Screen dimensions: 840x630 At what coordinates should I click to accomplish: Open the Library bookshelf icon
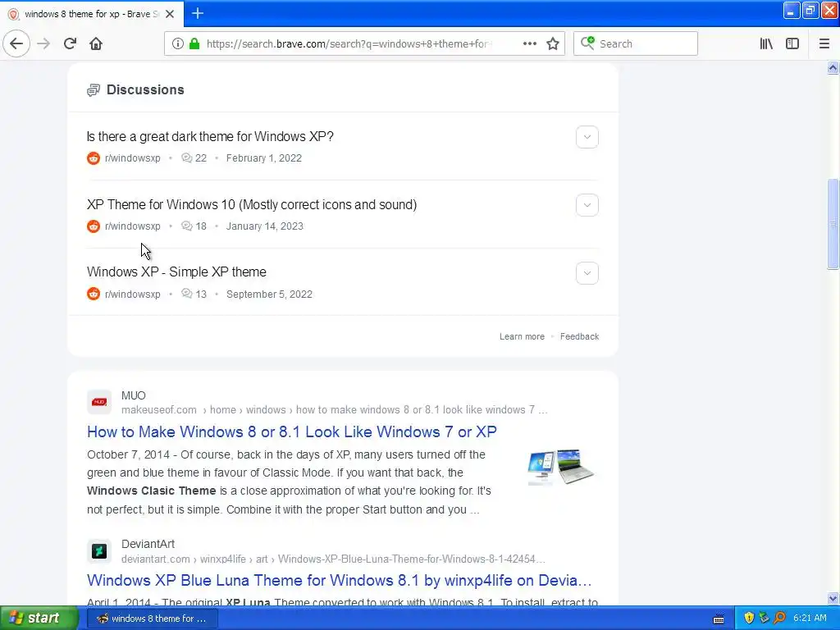point(766,44)
